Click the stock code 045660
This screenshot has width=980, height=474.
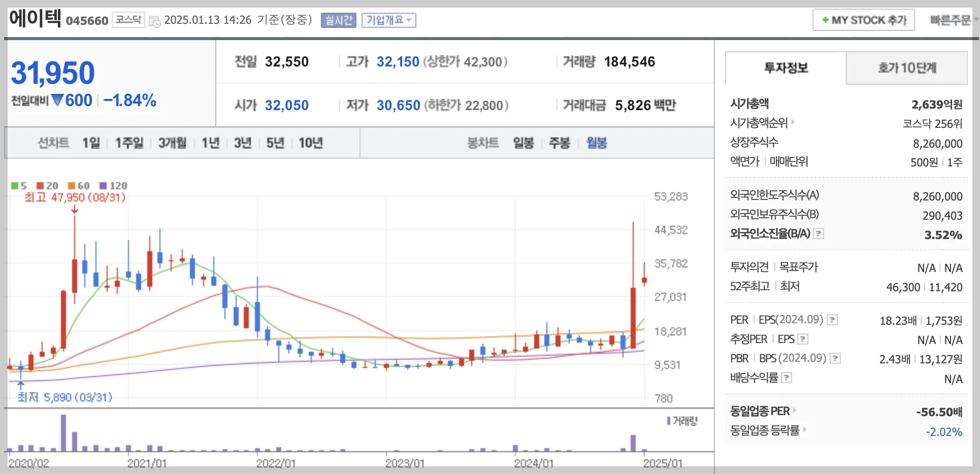[x=87, y=21]
